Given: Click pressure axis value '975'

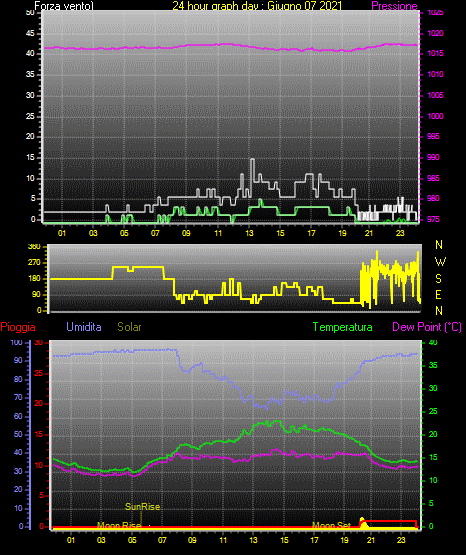Looking at the screenshot, I should coord(433,219).
